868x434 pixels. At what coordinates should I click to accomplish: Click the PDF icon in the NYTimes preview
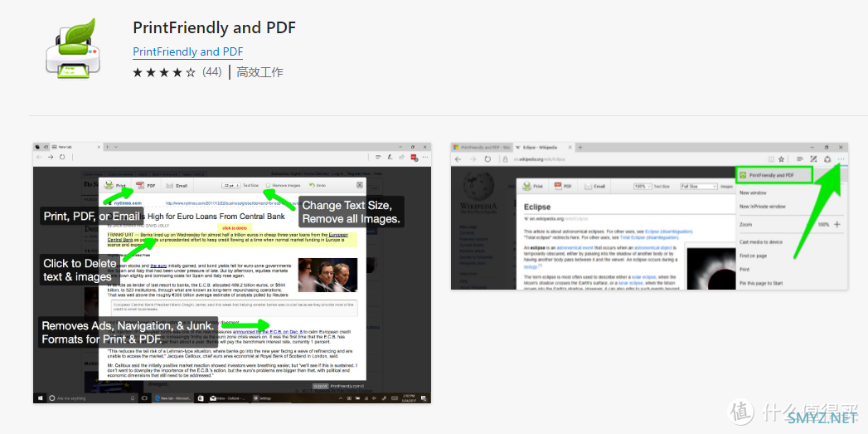coord(140,186)
